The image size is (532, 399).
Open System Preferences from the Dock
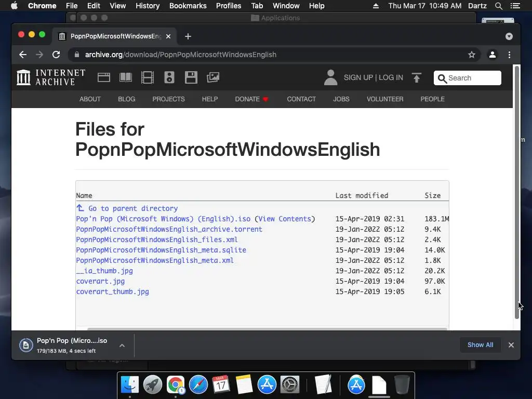click(289, 385)
